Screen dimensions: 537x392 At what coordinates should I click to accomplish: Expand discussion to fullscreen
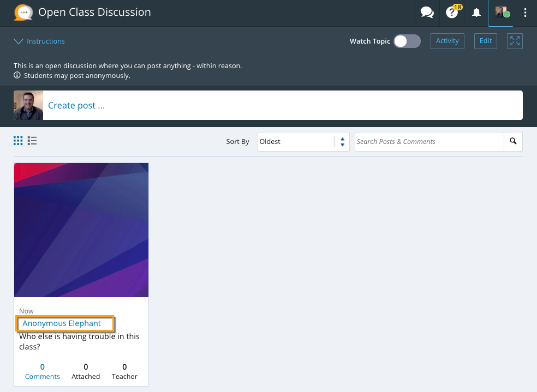point(515,41)
